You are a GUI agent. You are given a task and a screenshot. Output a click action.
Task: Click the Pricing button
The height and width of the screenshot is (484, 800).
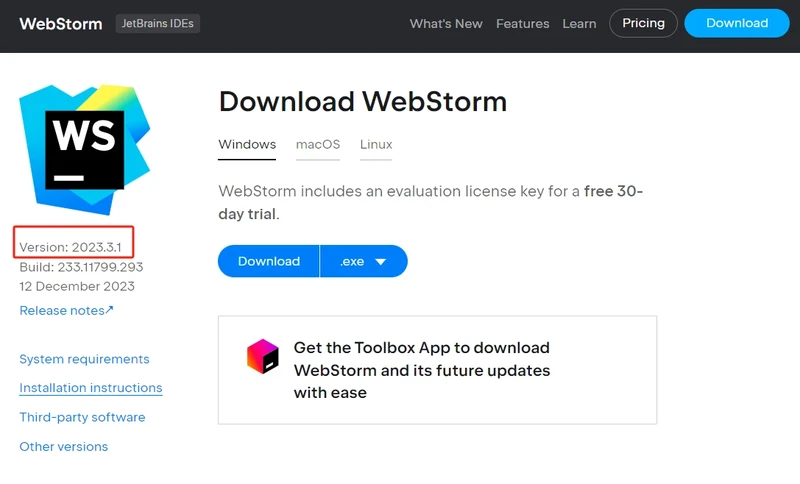pyautogui.click(x=643, y=23)
